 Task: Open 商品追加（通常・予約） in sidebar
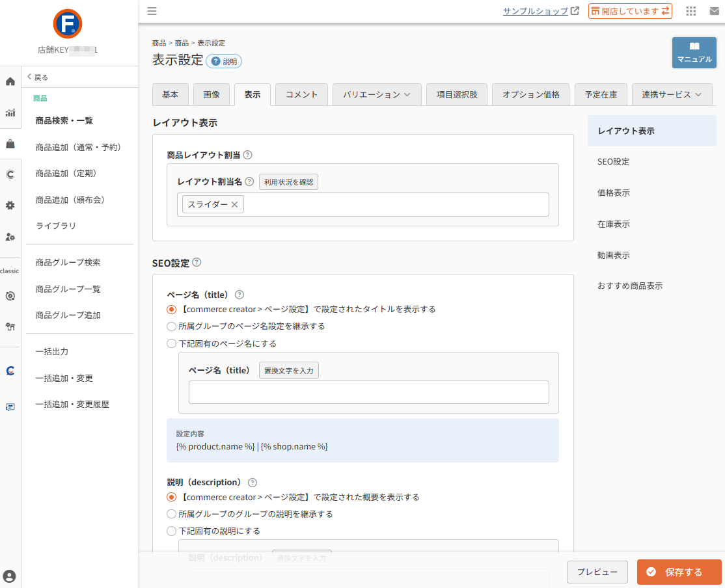78,147
